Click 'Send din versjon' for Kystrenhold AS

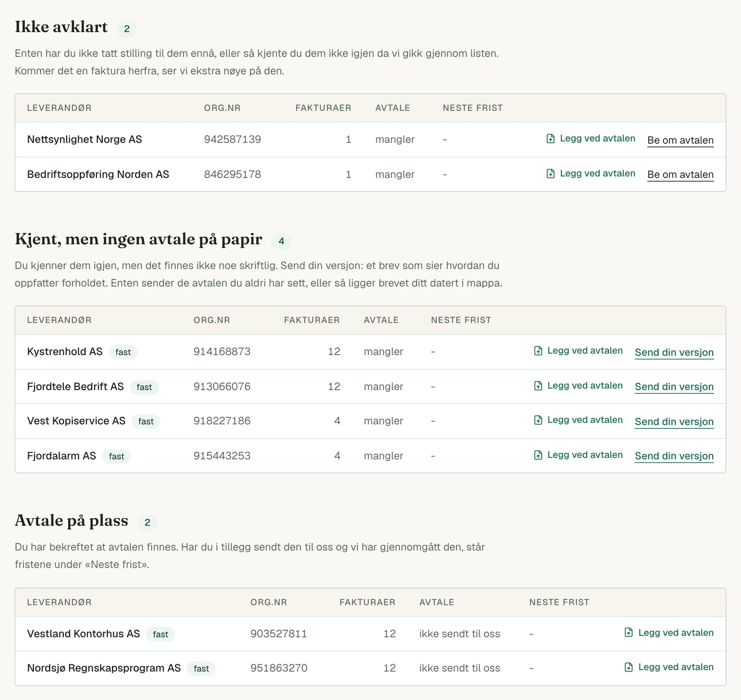pos(674,353)
